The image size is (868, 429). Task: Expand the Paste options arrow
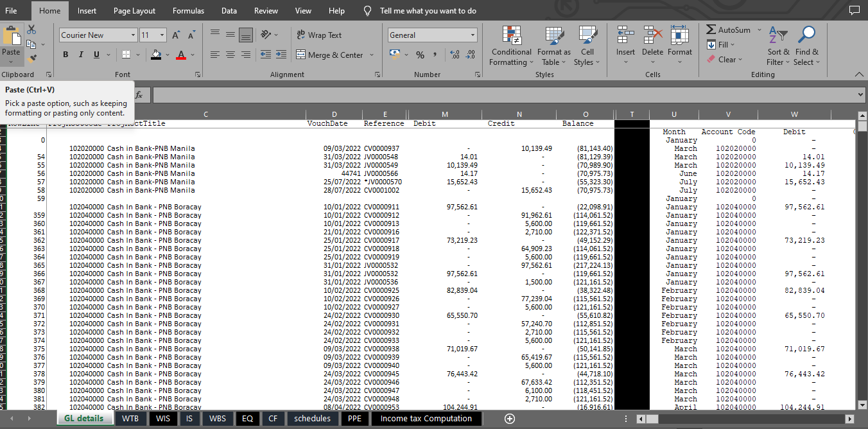pyautogui.click(x=11, y=62)
